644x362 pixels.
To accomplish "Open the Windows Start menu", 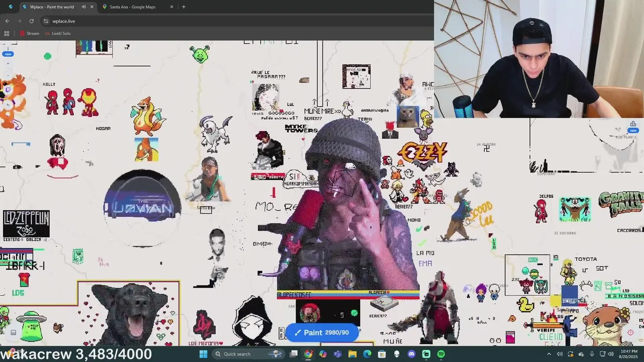I will tap(203, 354).
